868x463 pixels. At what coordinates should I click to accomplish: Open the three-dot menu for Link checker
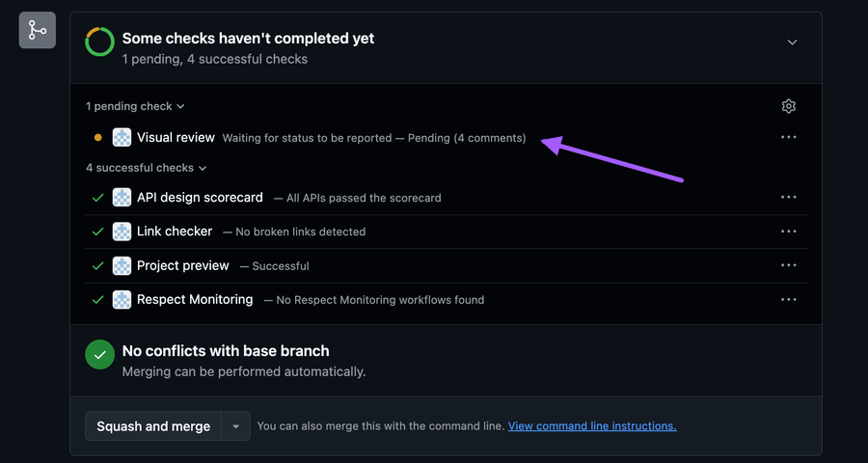(x=788, y=231)
